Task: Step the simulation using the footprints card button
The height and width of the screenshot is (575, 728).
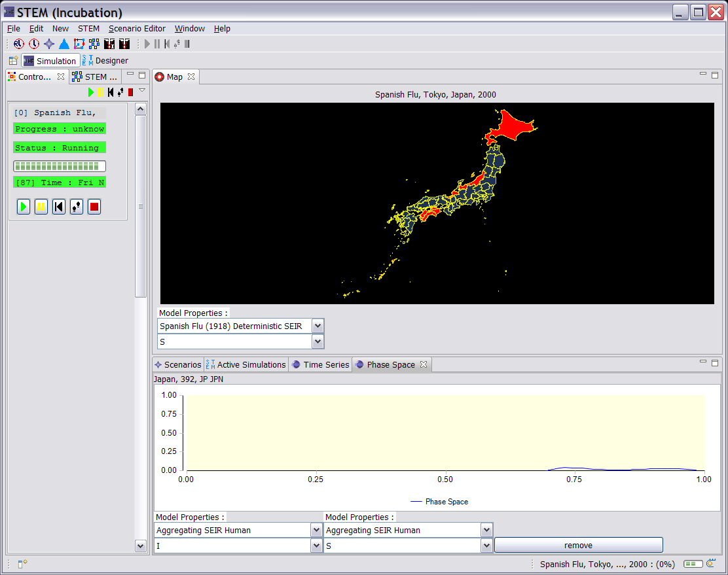Action: (77, 207)
